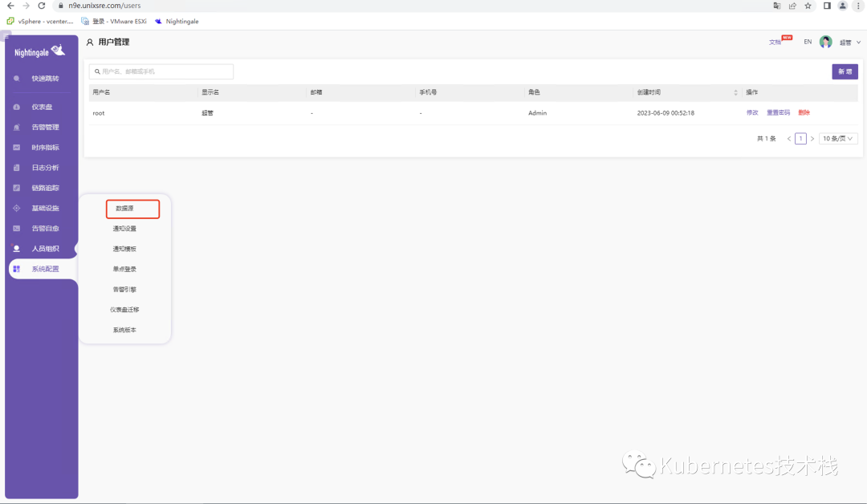Image resolution: width=867 pixels, height=504 pixels.
Task: Click the 显示名 column header
Action: (210, 92)
